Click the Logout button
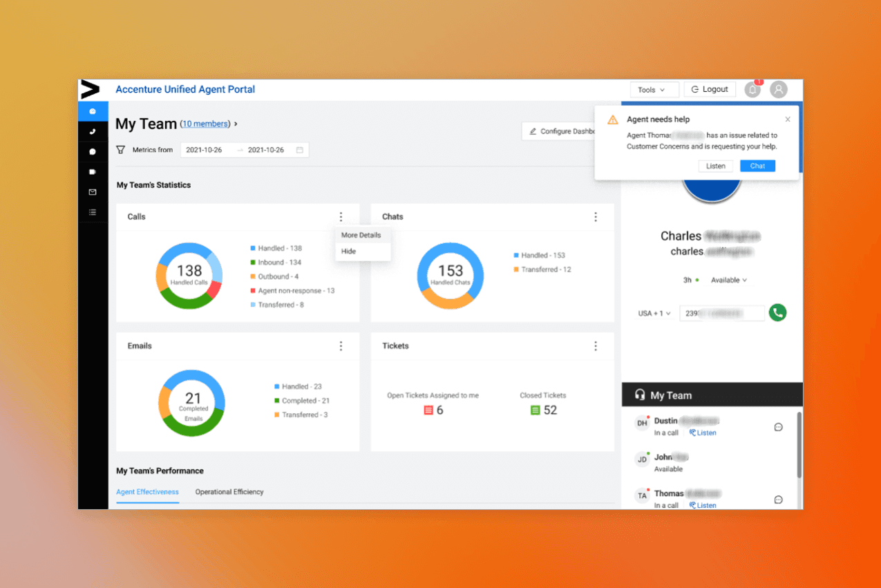881x588 pixels. pyautogui.click(x=710, y=90)
